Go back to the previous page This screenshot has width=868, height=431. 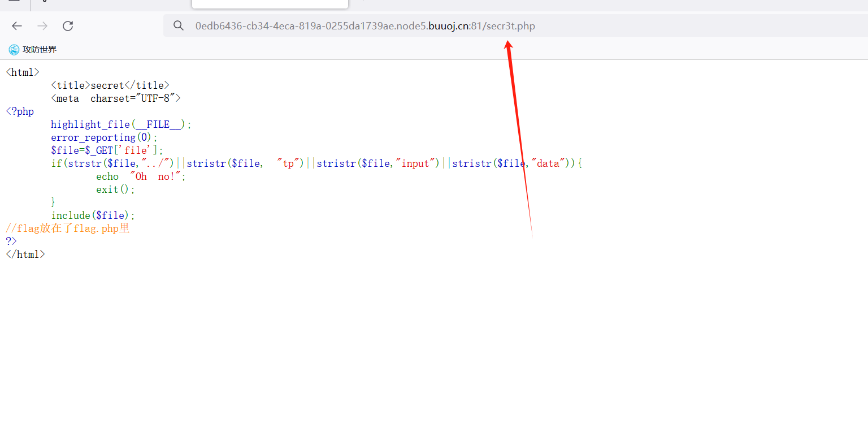[x=17, y=26]
